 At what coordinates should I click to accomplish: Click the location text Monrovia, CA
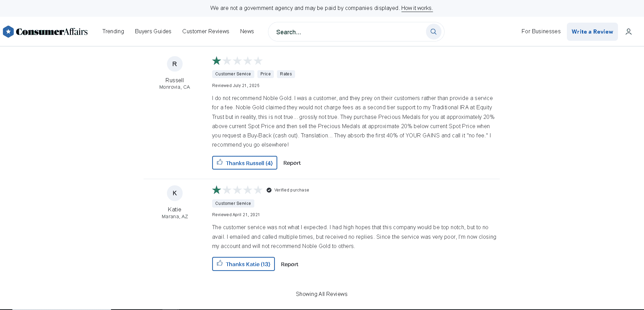click(175, 87)
